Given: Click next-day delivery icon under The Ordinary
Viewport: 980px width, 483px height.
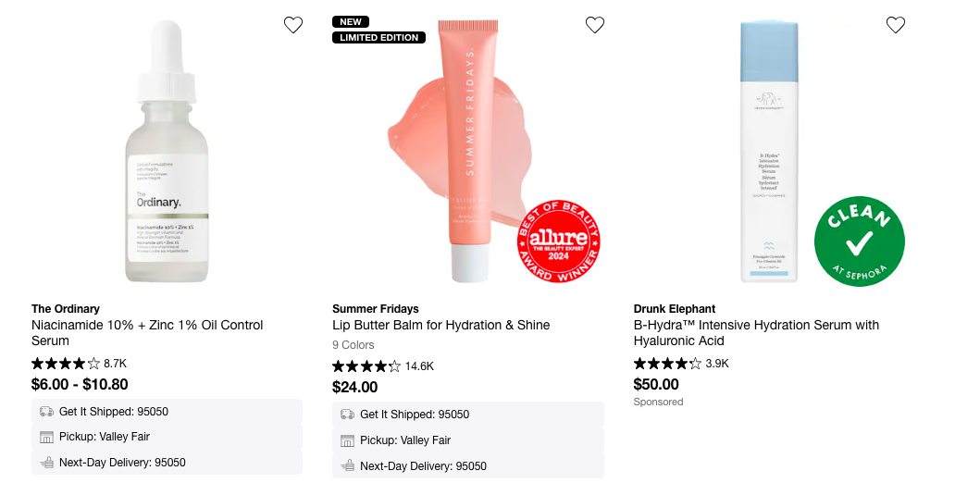Looking at the screenshot, I should [x=46, y=463].
